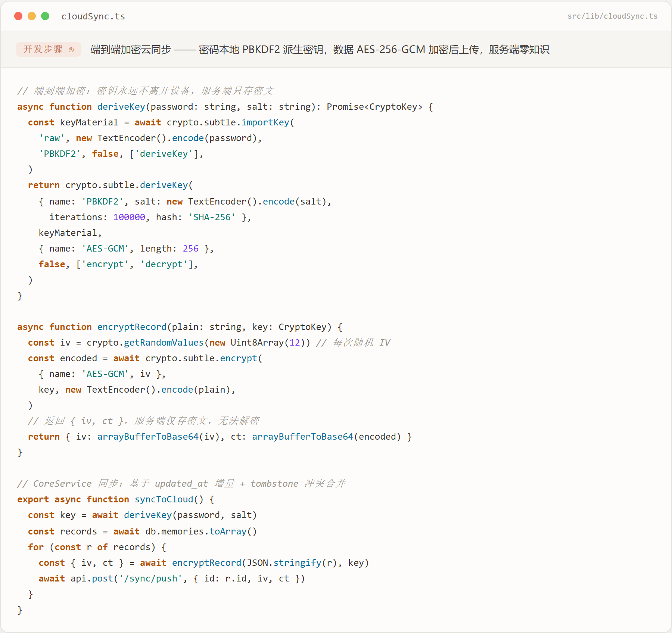Click the const encoded = await crypto.subtle.encrypt( line
Viewport: 672px width, 633px height.
tap(145, 358)
